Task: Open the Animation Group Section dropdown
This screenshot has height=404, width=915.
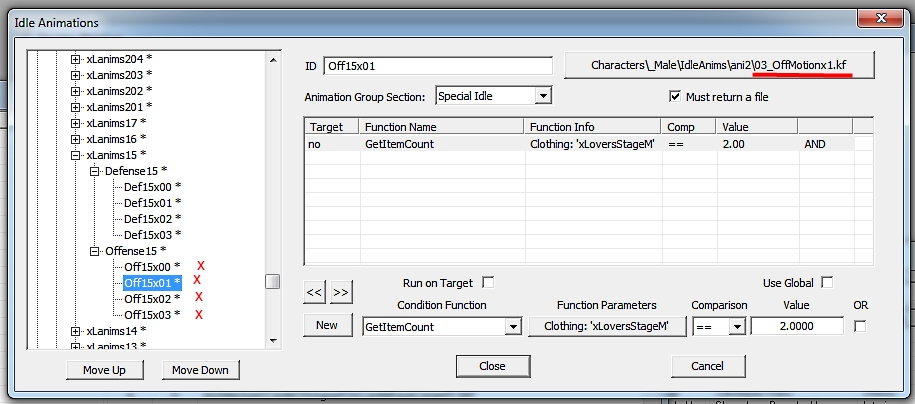Action: click(542, 97)
